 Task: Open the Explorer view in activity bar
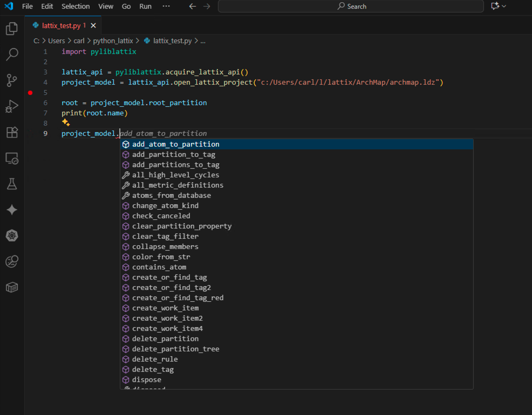tap(12, 29)
